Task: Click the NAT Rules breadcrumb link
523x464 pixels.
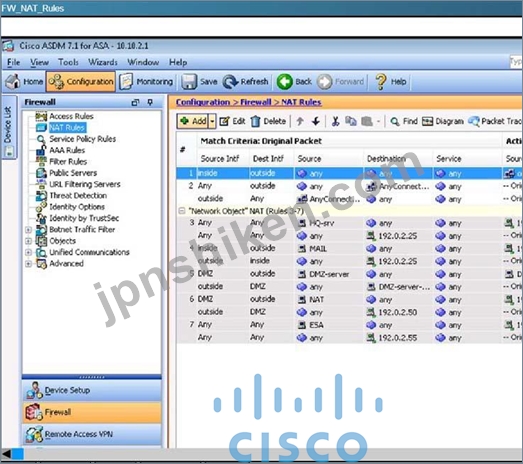Action: click(x=301, y=102)
